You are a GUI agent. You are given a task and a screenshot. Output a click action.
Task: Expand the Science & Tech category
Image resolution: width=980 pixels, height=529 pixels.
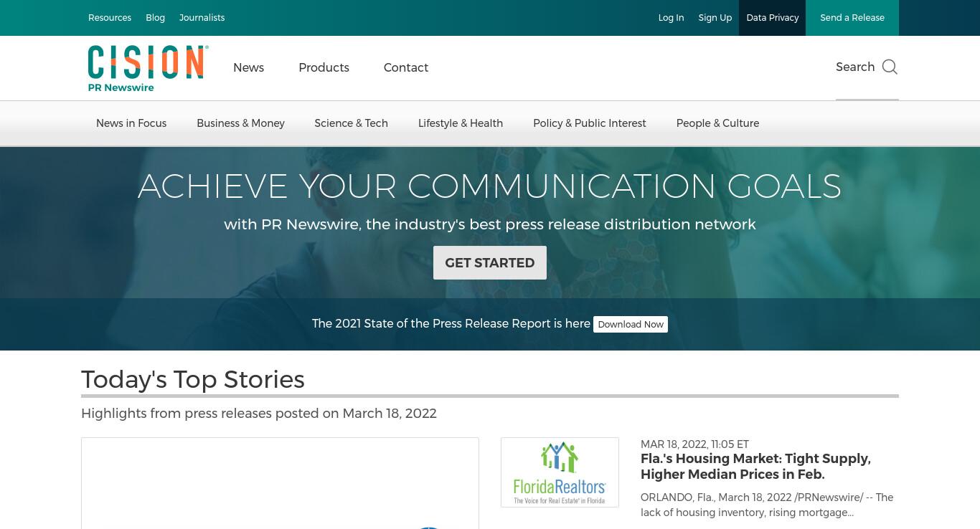(351, 123)
